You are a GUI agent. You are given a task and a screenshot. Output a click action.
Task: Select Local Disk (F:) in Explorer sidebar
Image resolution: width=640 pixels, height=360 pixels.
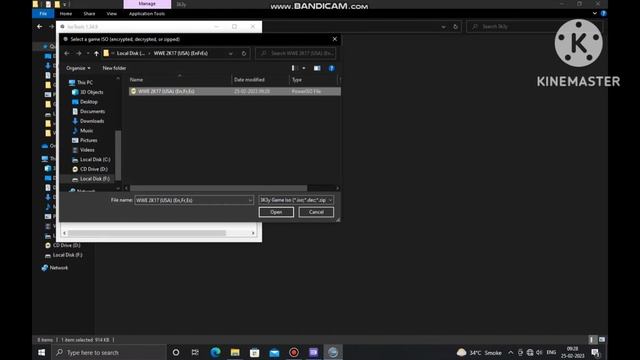[64, 255]
